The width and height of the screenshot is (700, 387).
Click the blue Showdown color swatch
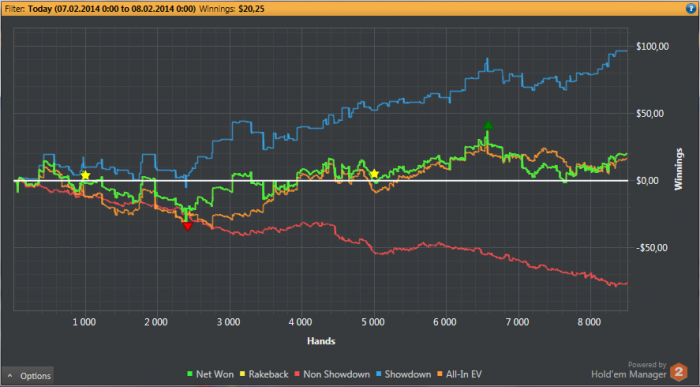[379, 374]
